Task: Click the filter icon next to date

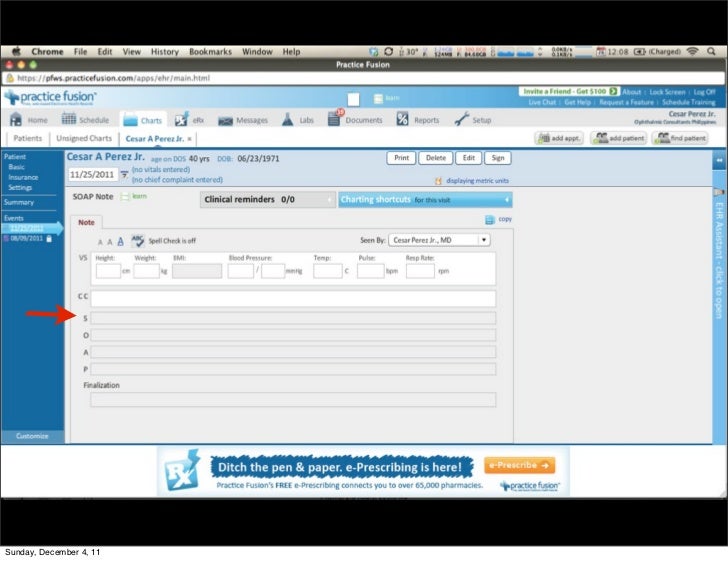Action: coord(124,175)
